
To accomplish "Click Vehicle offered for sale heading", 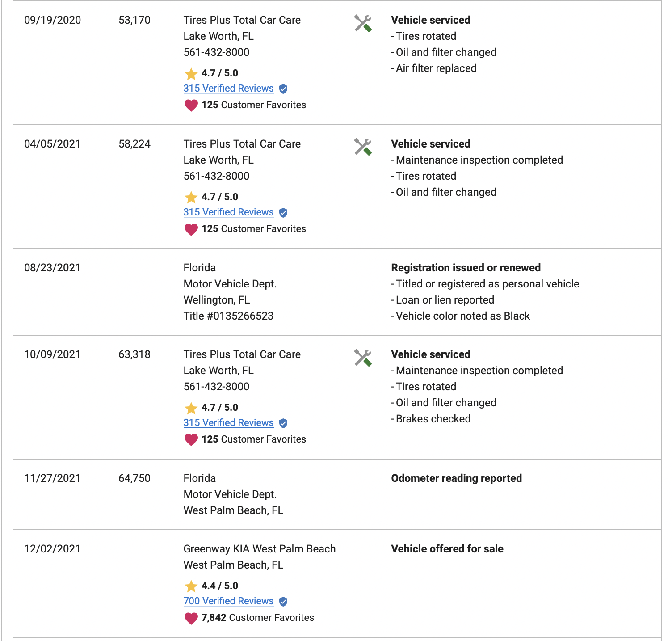I will [x=447, y=549].
